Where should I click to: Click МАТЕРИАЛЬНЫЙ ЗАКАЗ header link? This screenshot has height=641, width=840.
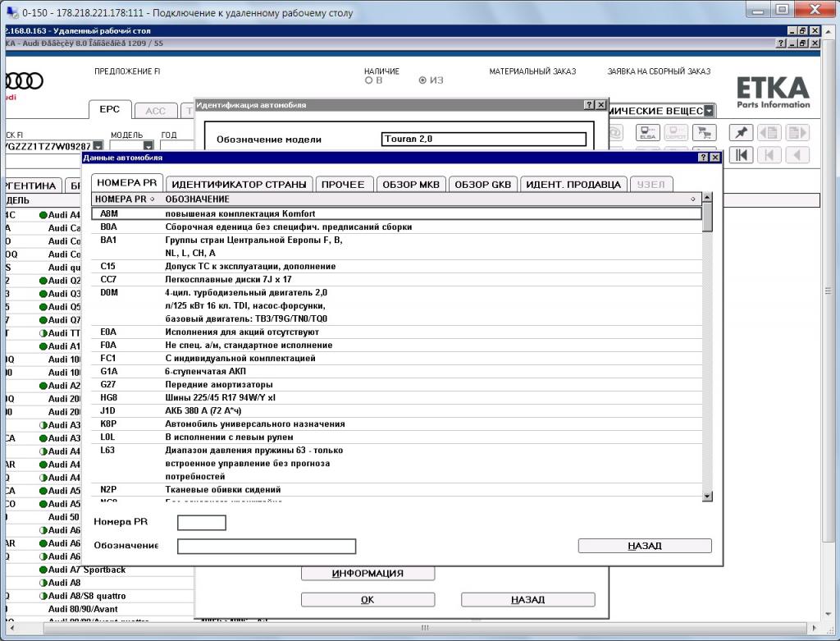pyautogui.click(x=532, y=71)
